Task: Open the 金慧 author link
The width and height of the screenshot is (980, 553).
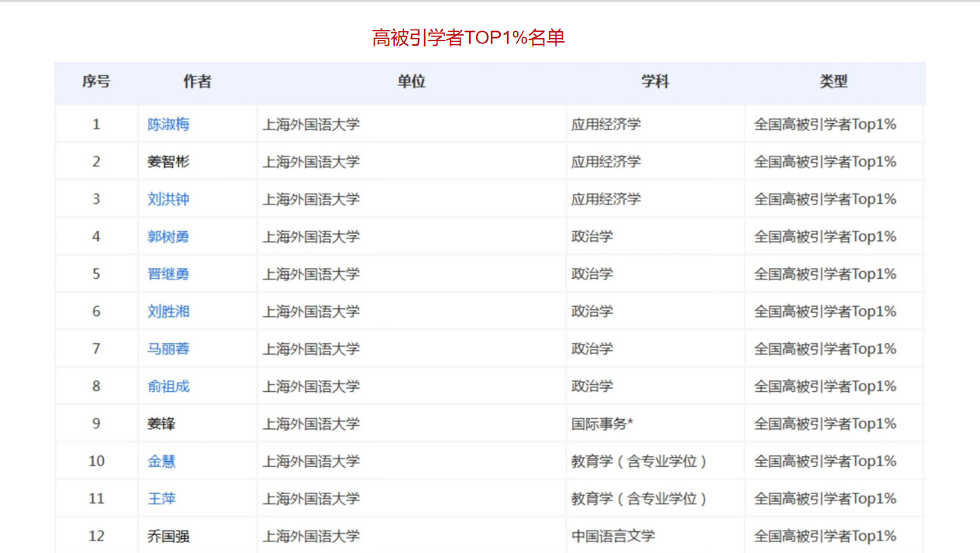Action: [163, 461]
